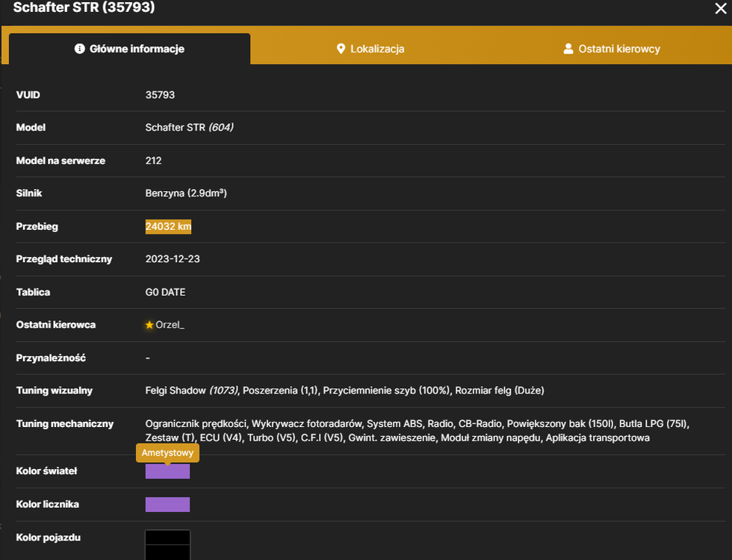The image size is (732, 560).
Task: Click the Kolor licznika row label
Action: click(x=48, y=505)
